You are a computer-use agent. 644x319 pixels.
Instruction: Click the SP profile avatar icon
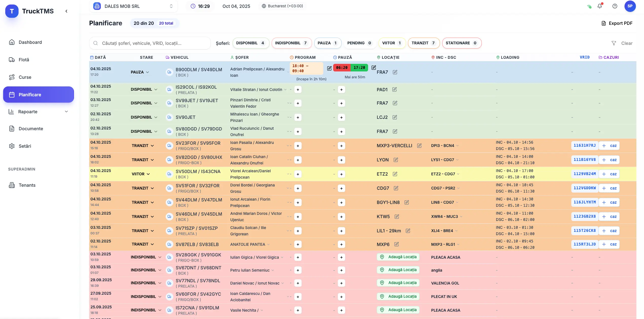(x=631, y=6)
